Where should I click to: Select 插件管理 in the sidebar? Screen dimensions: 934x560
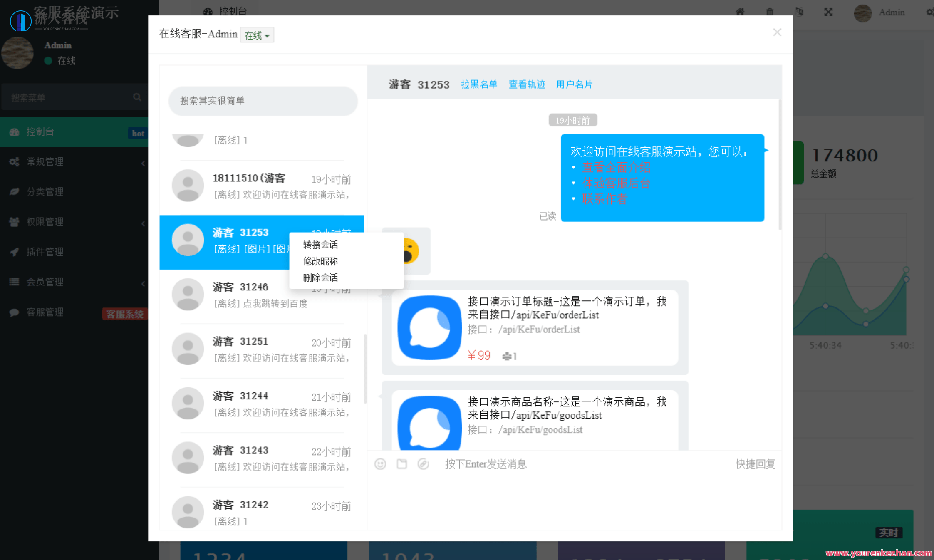tap(45, 252)
